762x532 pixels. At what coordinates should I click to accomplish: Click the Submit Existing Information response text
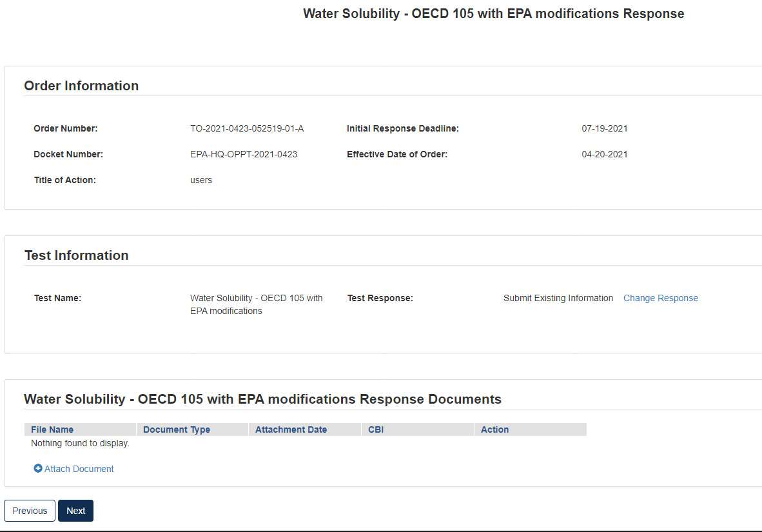pyautogui.click(x=558, y=298)
